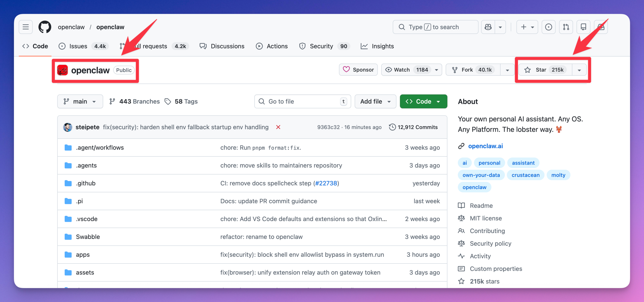Click failed CI status X icon
Image resolution: width=644 pixels, height=302 pixels.
tap(278, 127)
